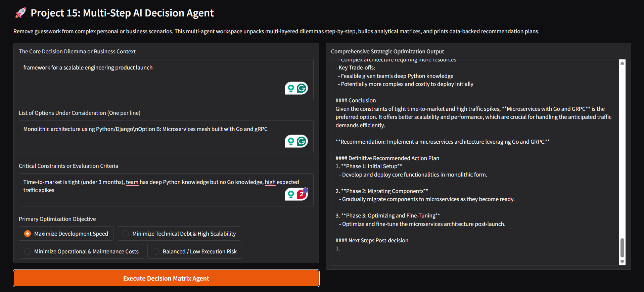
Task: Click the underlined word "high" in constraints
Action: (270, 182)
